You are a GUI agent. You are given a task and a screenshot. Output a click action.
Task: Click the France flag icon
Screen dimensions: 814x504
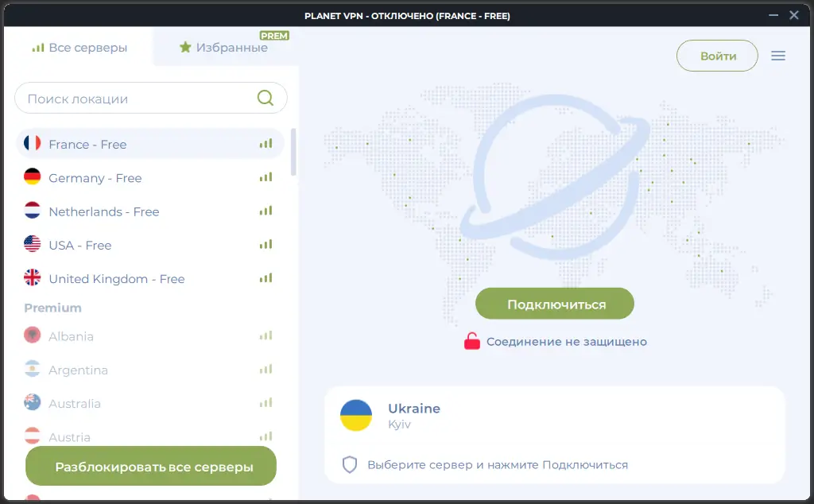pos(32,143)
